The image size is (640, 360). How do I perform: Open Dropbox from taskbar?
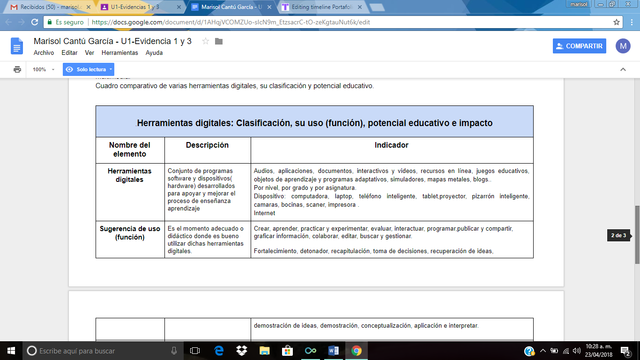(x=242, y=351)
